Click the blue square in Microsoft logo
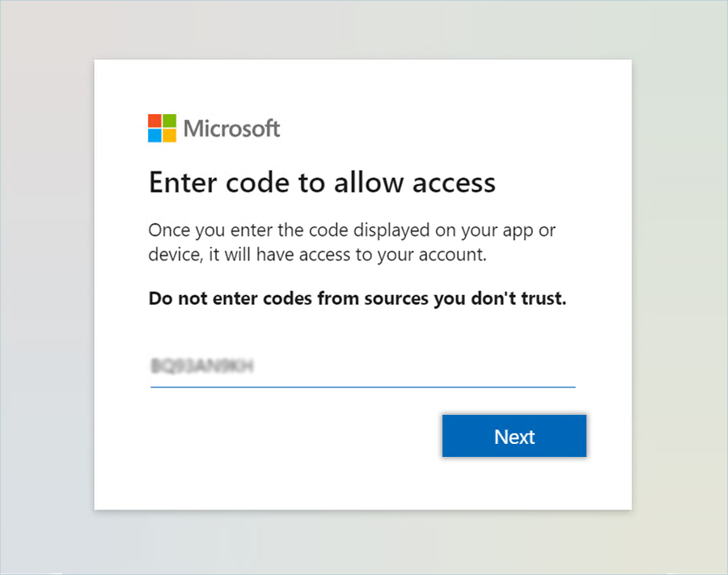 pos(154,135)
